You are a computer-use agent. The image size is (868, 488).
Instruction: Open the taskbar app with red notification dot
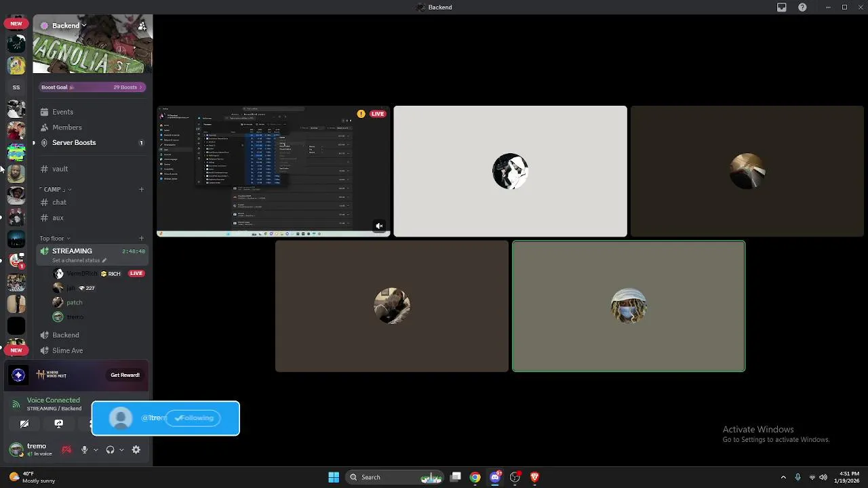515,477
